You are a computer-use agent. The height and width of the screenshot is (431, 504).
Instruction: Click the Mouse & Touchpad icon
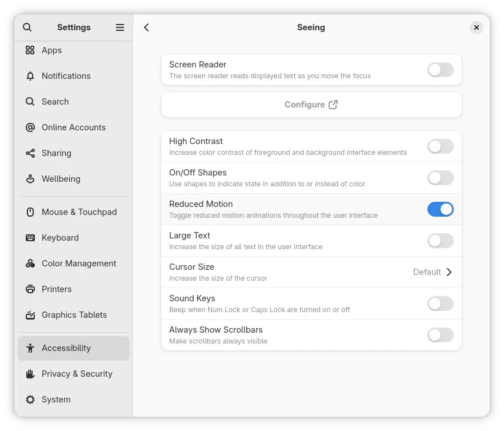point(30,212)
